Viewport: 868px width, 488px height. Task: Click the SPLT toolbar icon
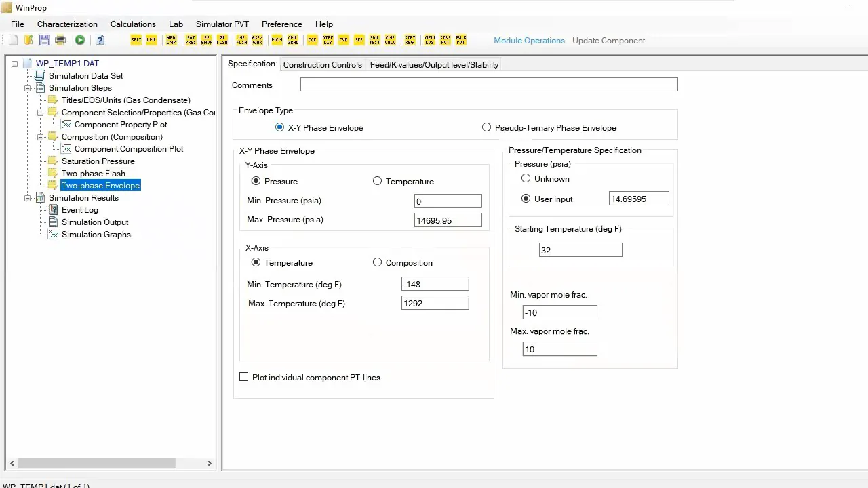click(136, 41)
